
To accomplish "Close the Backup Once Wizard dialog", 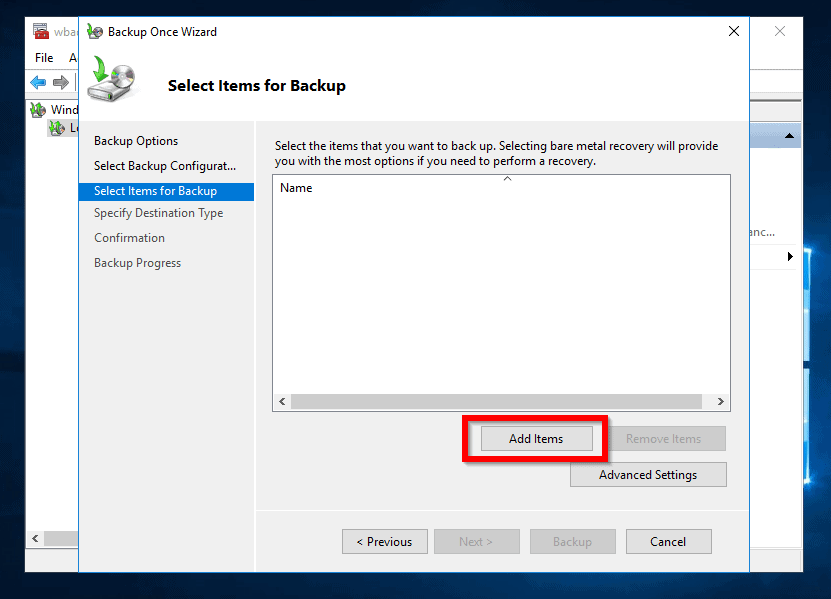I will [x=733, y=31].
